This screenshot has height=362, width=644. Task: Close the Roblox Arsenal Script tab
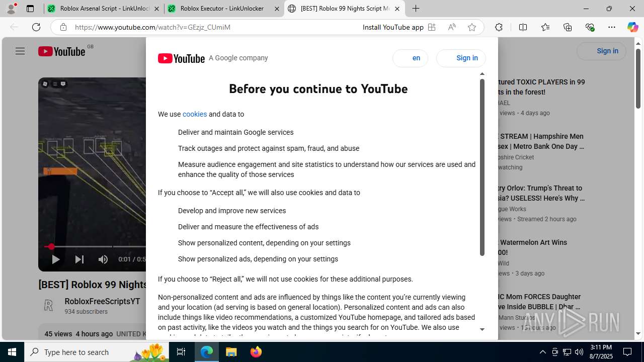pos(156,9)
